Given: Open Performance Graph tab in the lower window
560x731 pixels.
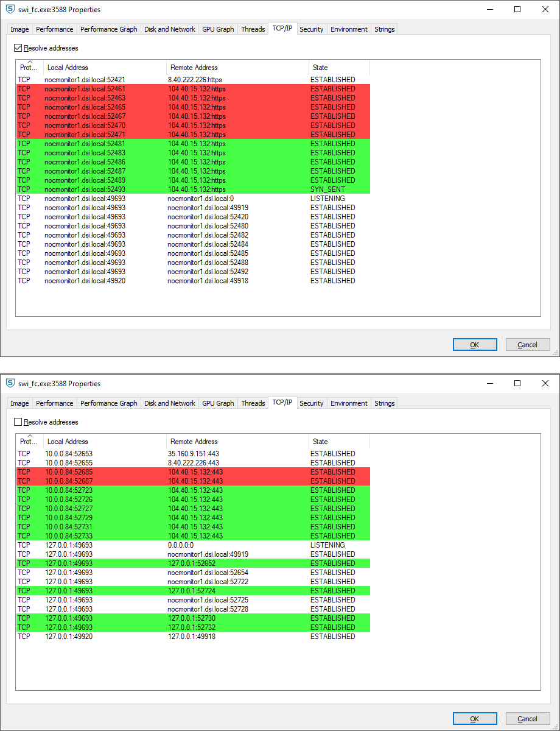Looking at the screenshot, I should [109, 403].
